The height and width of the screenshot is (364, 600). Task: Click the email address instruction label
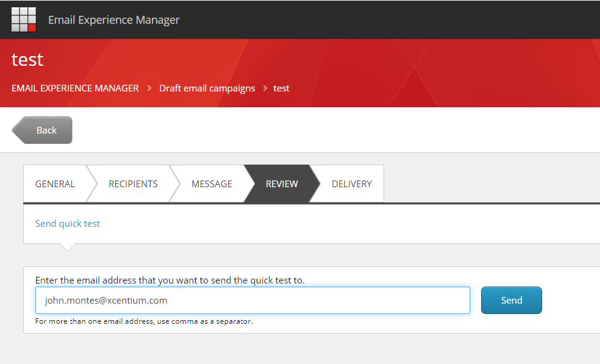tap(170, 280)
